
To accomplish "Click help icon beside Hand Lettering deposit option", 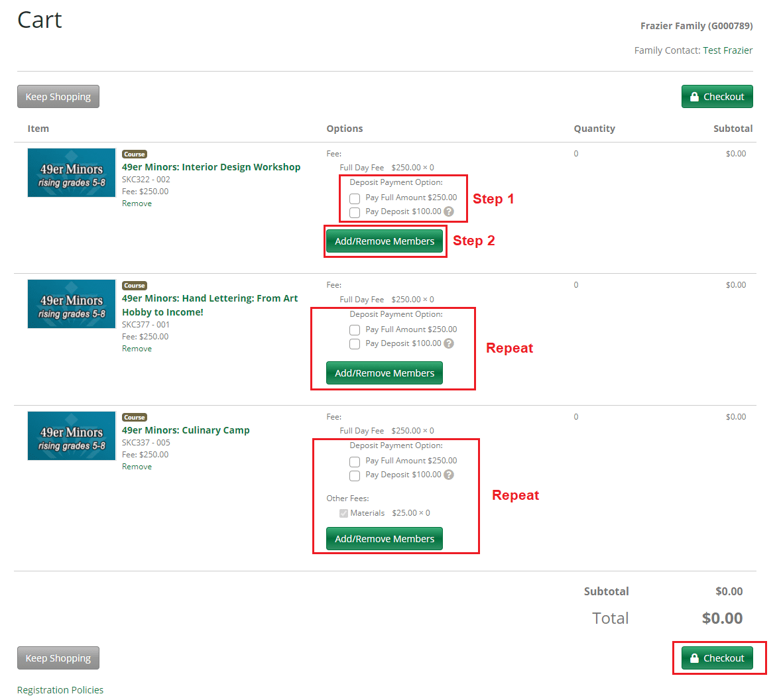I will (x=449, y=343).
